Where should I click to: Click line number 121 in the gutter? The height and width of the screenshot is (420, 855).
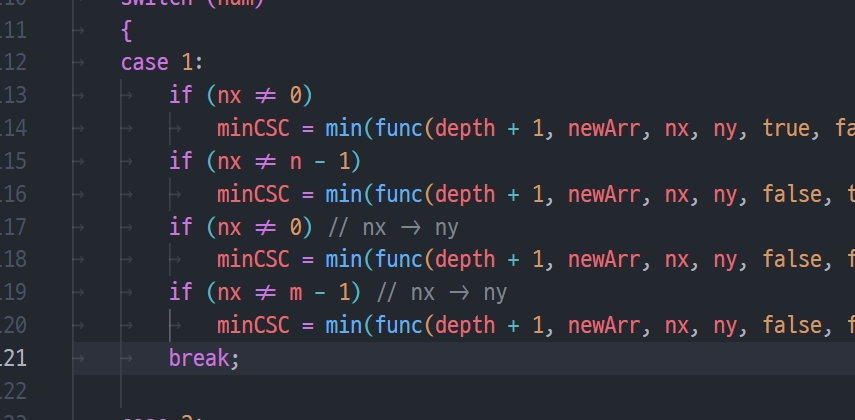click(13, 358)
